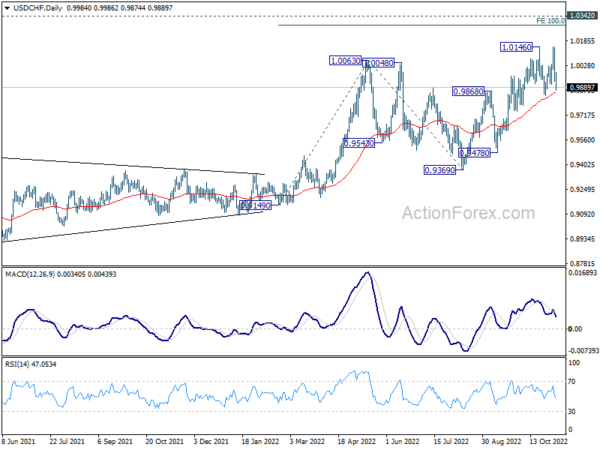The image size is (600, 450).
Task: Click the FE 100.0 level label
Action: (x=550, y=21)
